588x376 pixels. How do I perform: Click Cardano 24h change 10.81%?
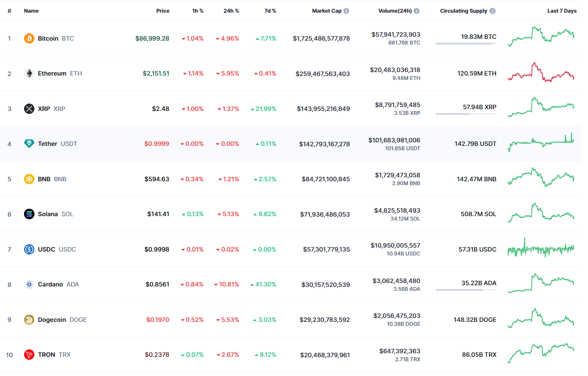point(226,284)
